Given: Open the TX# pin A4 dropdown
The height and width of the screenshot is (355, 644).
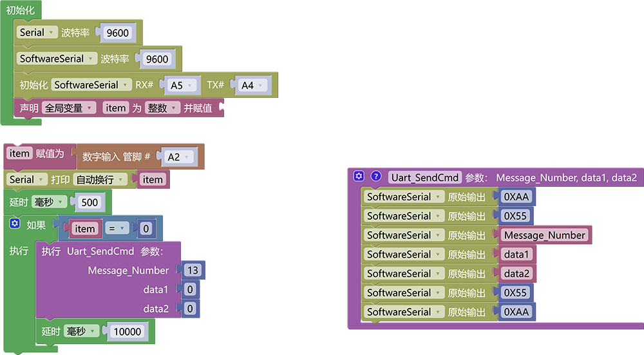Looking at the screenshot, I should point(252,86).
